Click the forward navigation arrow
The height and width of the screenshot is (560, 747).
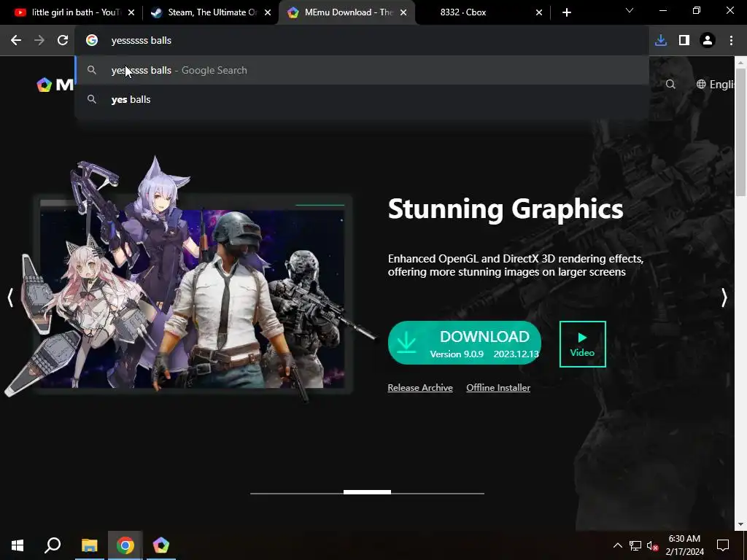point(39,41)
